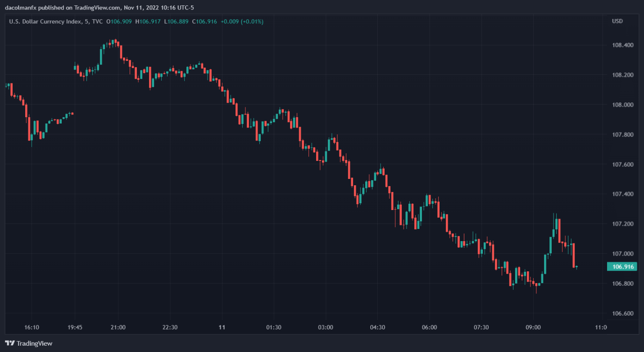Click the change value +0.009 (+0.01%)
Image resolution: width=644 pixels, height=352 pixels.
(x=242, y=21)
